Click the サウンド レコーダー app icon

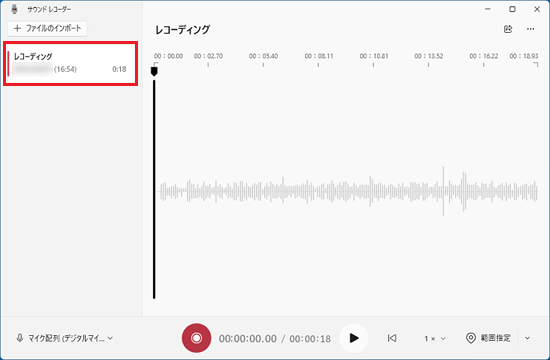click(x=14, y=9)
